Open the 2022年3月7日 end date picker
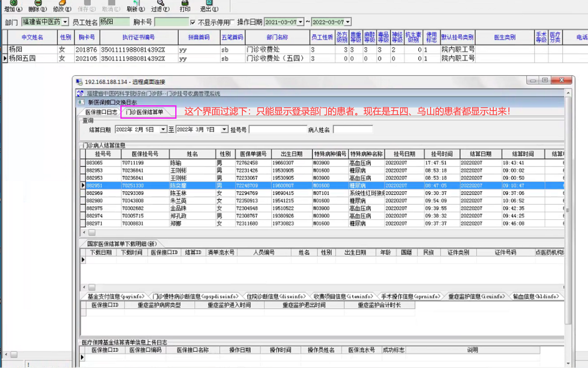This screenshot has width=588, height=368. 224,130
